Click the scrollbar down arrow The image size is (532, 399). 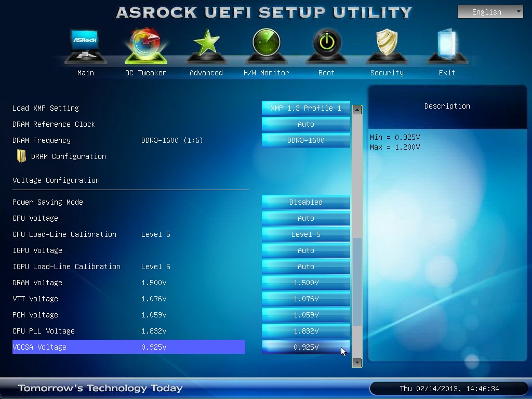pos(357,363)
